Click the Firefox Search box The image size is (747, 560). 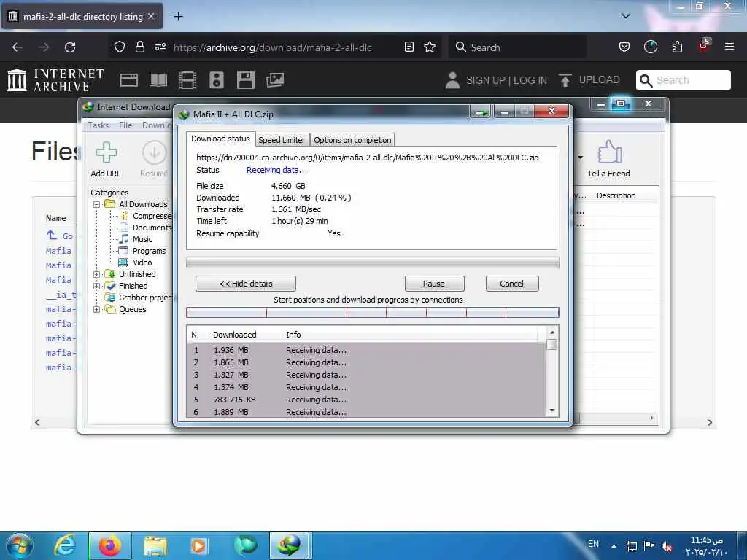pos(517,47)
